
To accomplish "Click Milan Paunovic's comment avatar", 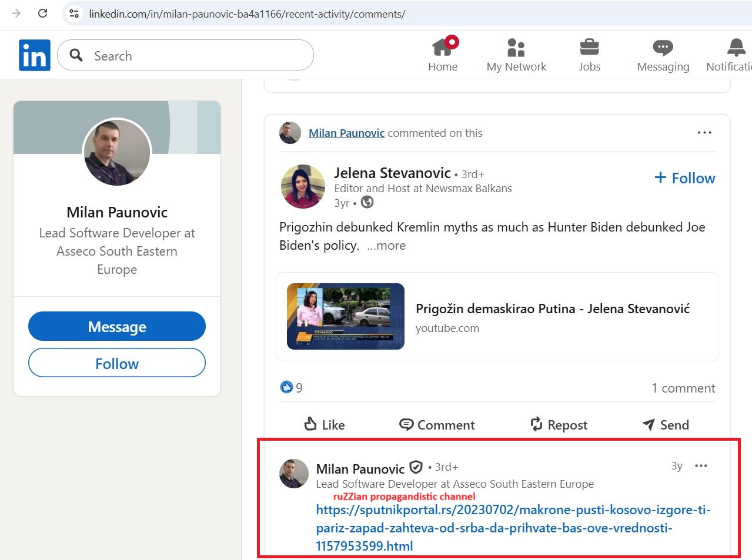I will (x=294, y=474).
